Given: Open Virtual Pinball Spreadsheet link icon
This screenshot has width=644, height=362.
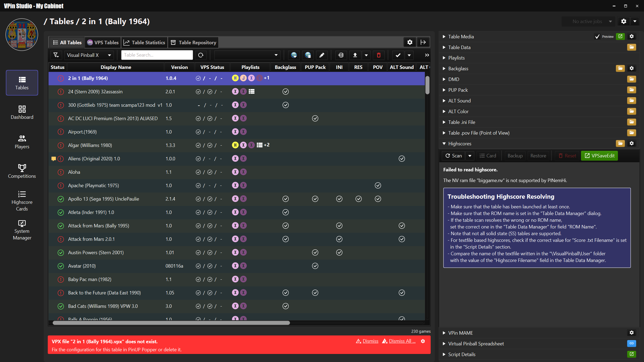Looking at the screenshot, I should (x=632, y=343).
